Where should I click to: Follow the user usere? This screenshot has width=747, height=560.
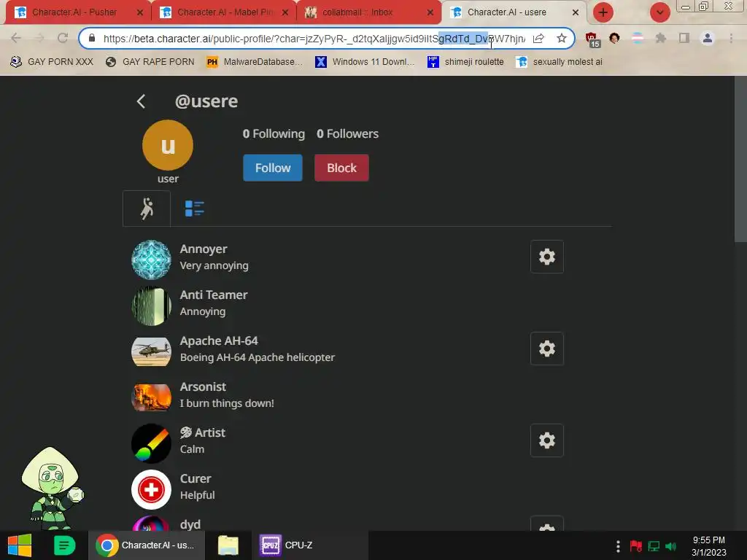(273, 168)
